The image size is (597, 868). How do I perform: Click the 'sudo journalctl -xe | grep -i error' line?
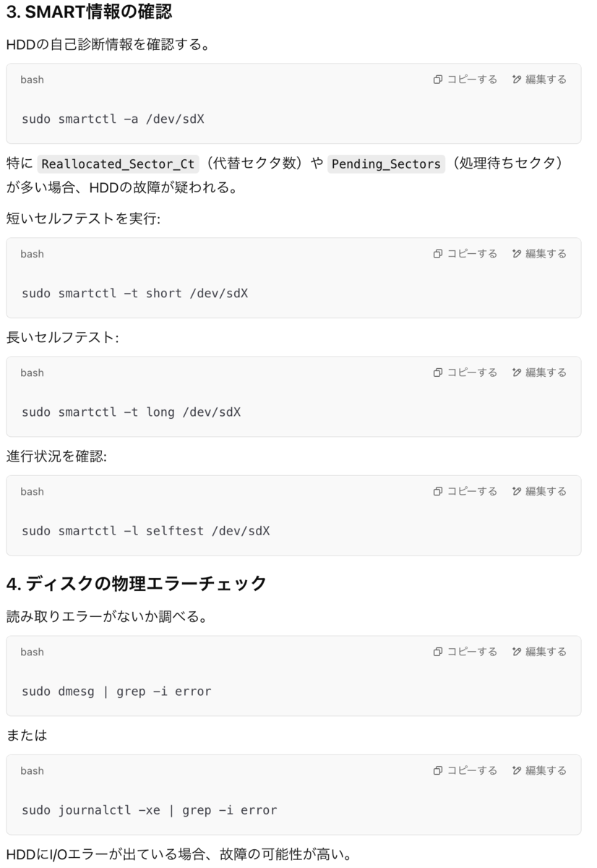point(150,810)
